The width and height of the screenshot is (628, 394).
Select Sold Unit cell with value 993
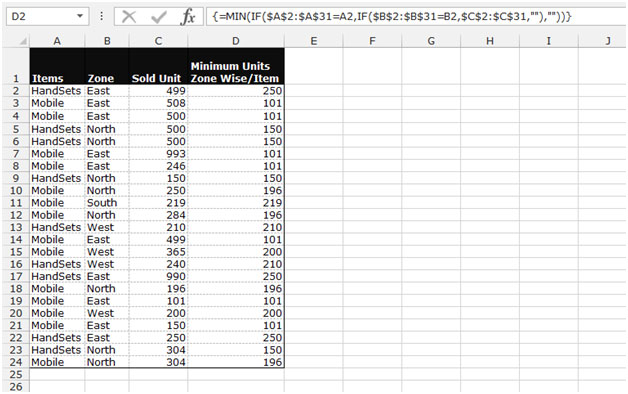(158, 154)
